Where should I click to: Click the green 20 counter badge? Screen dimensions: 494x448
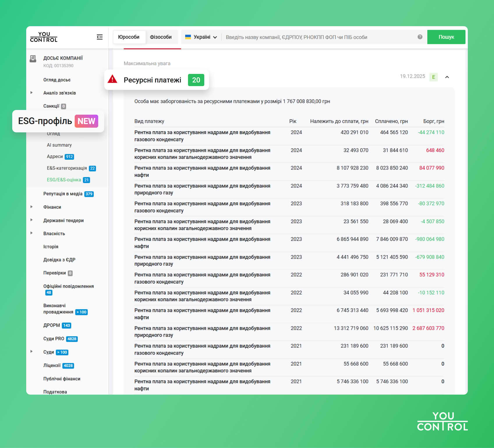click(196, 80)
